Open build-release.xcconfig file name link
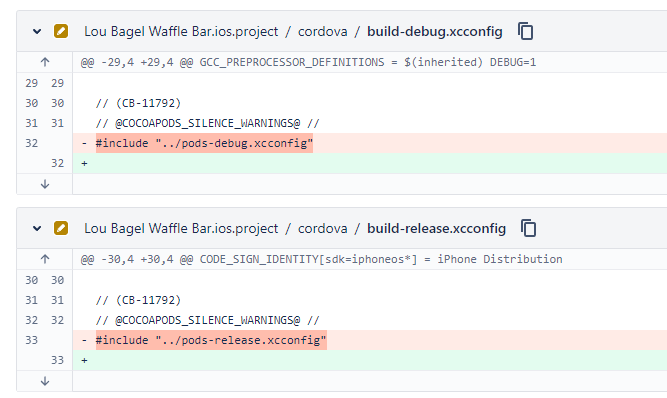 coord(436,228)
